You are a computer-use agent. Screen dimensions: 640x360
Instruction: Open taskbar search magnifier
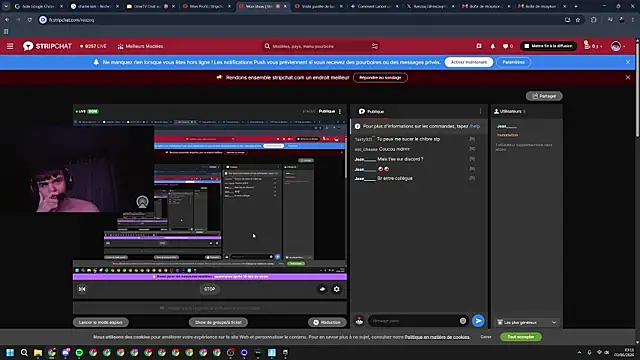[x=24, y=353]
